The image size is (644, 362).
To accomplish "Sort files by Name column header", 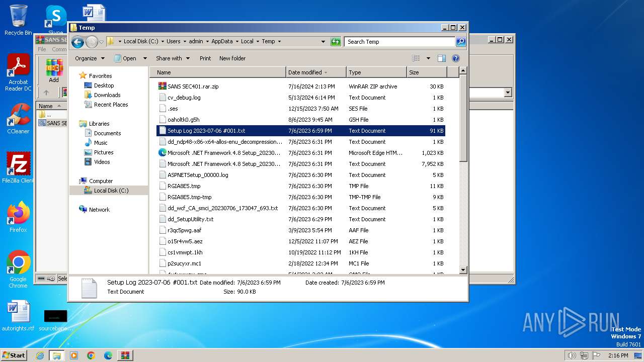I will click(217, 72).
